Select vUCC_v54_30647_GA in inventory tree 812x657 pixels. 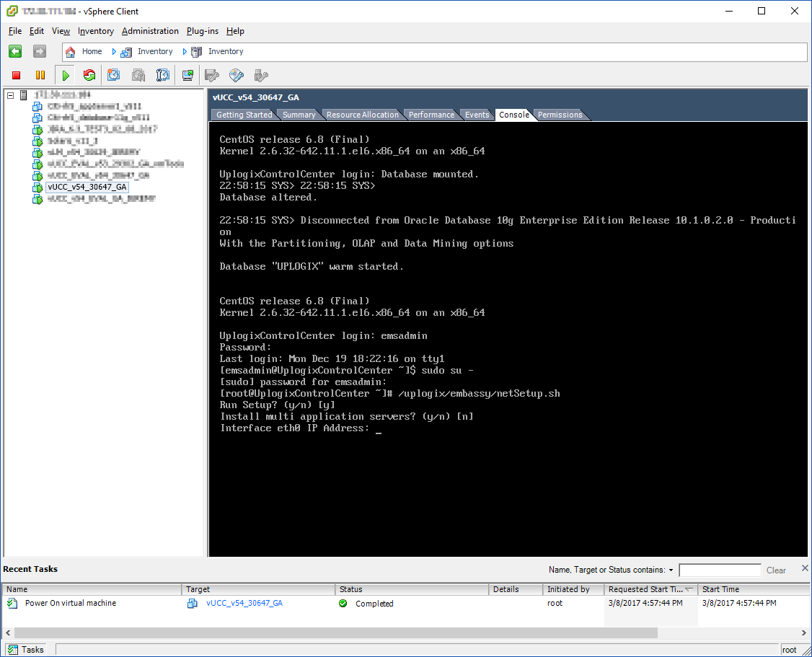[x=87, y=187]
